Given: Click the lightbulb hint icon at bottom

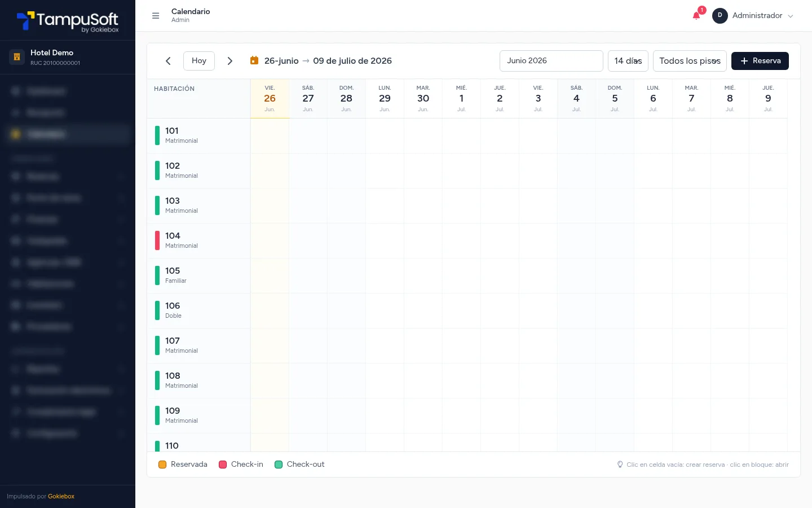Looking at the screenshot, I should click(620, 465).
